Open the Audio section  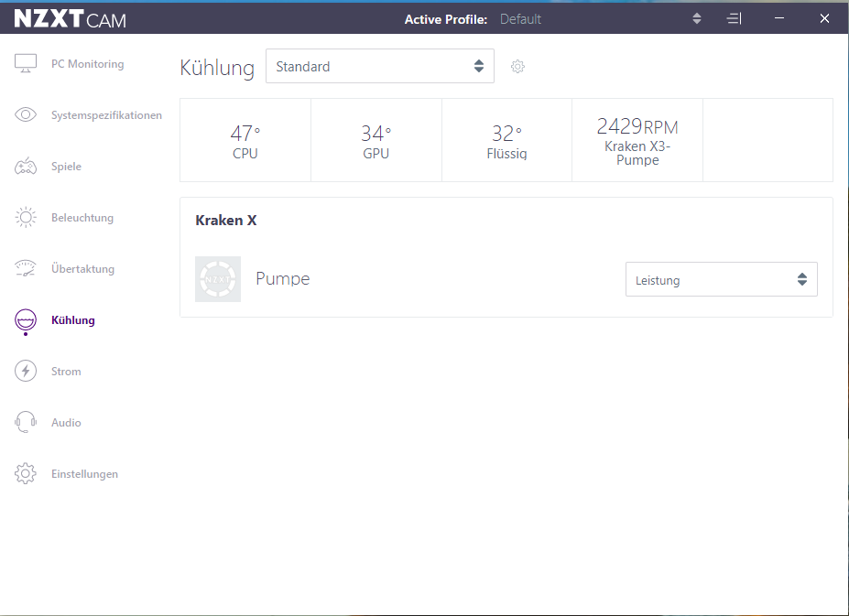click(66, 423)
